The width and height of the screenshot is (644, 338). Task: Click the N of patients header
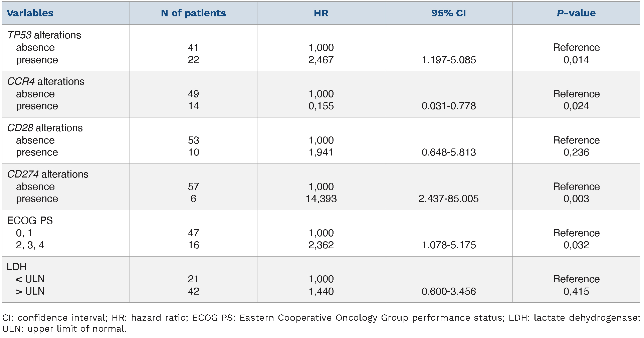[193, 13]
